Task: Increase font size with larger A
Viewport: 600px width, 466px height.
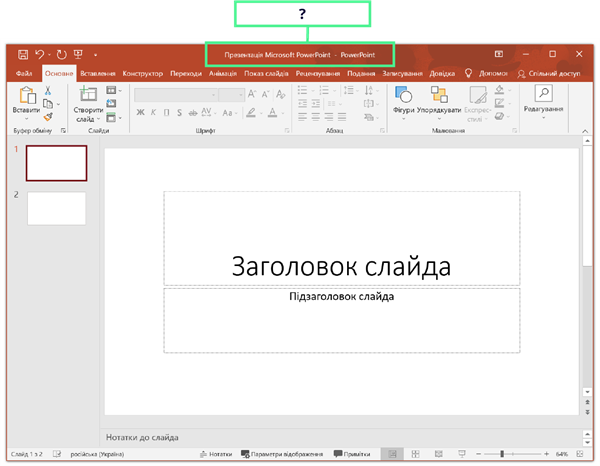Action: tap(252, 94)
